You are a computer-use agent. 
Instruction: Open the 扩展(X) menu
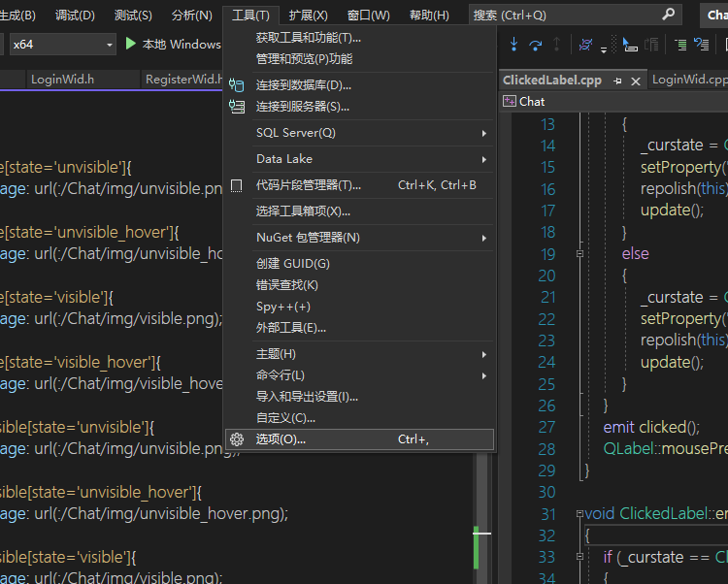point(309,15)
